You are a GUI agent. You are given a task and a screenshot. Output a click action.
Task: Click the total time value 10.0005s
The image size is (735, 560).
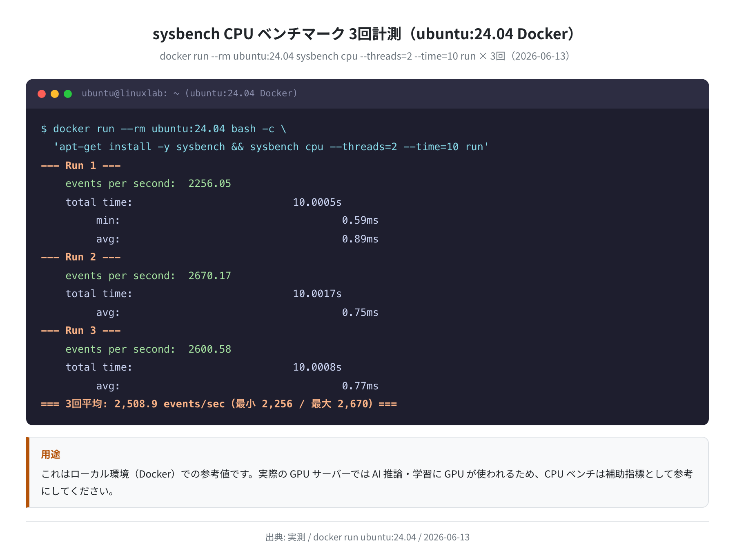[x=317, y=202]
